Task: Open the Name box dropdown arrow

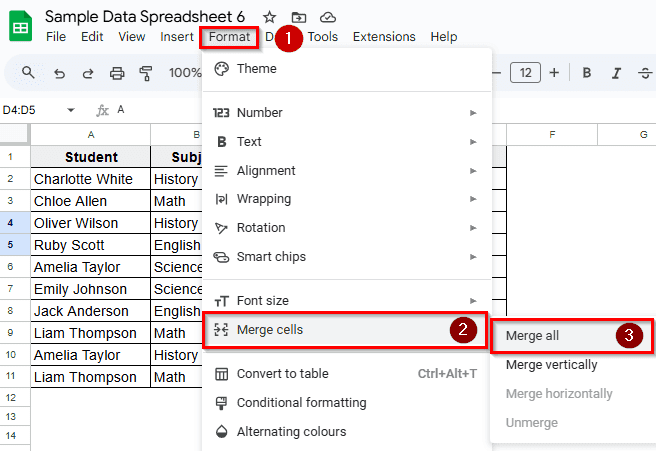Action: click(70, 110)
